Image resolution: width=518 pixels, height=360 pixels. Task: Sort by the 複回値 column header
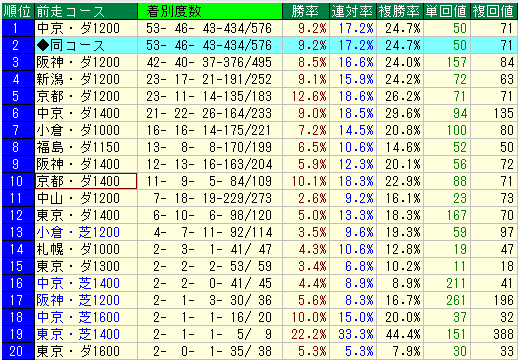point(494,11)
